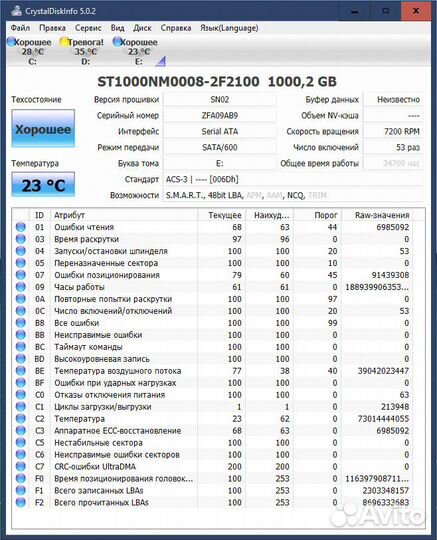Open the Правка menu
Viewport: 437px width, 540px height.
52,28
